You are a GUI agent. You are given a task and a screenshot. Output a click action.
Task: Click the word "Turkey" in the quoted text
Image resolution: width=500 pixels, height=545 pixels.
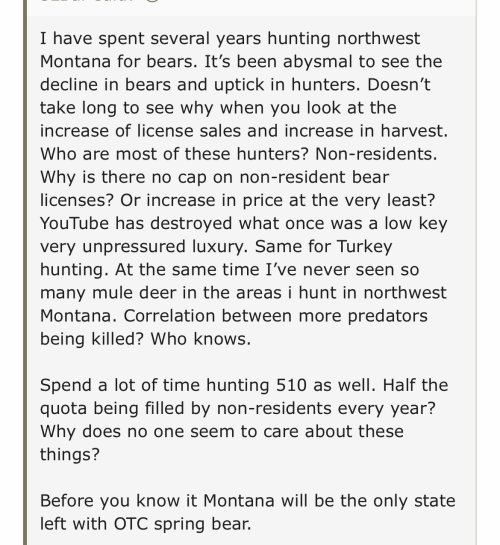click(365, 246)
